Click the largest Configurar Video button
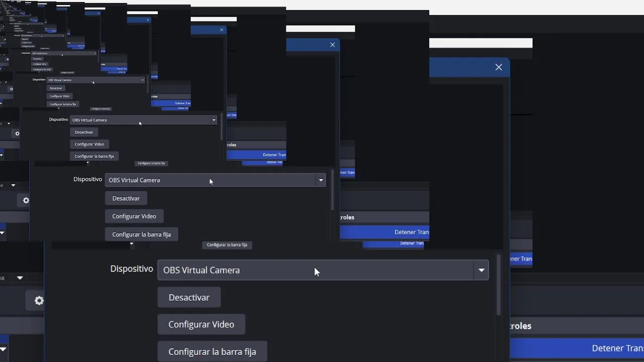Image resolution: width=644 pixels, height=362 pixels. (201, 324)
